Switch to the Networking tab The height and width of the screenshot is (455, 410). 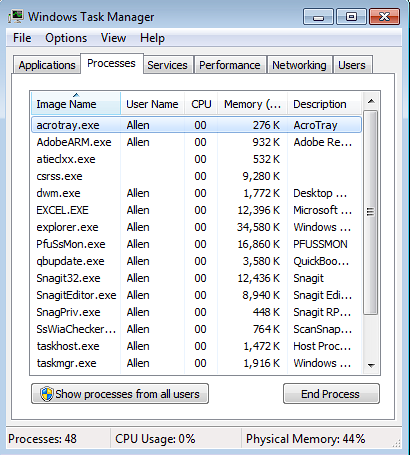coord(299,65)
